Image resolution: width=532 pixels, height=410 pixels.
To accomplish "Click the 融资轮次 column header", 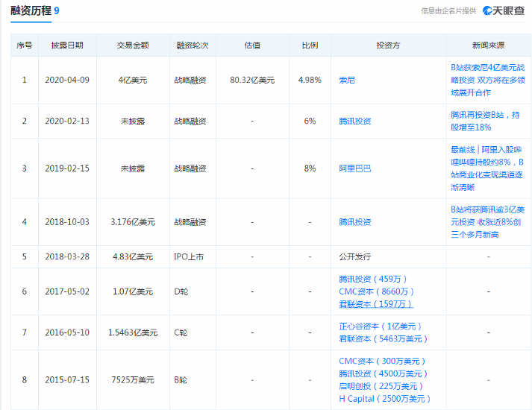I will [193, 45].
